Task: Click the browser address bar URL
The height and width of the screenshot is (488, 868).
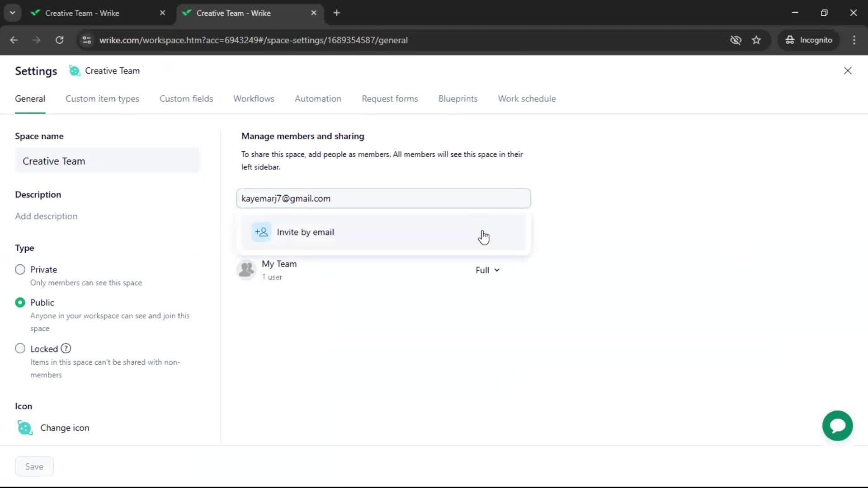Action: [254, 40]
